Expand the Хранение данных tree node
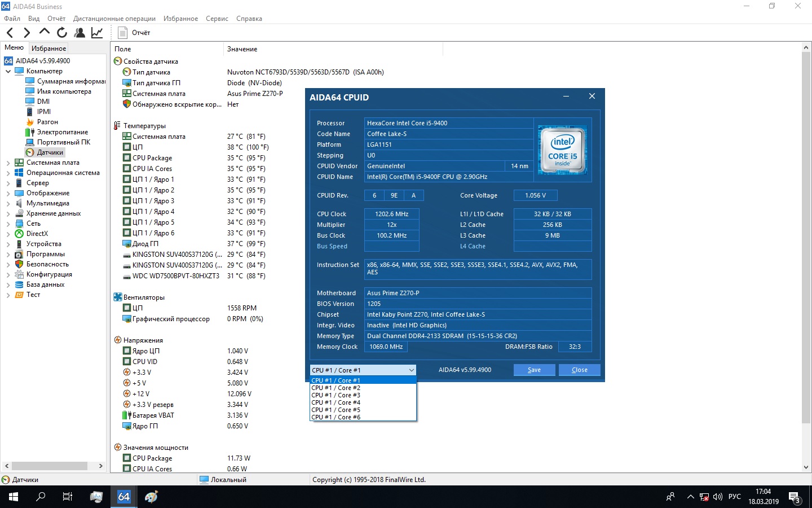Image resolution: width=812 pixels, height=508 pixels. point(8,213)
